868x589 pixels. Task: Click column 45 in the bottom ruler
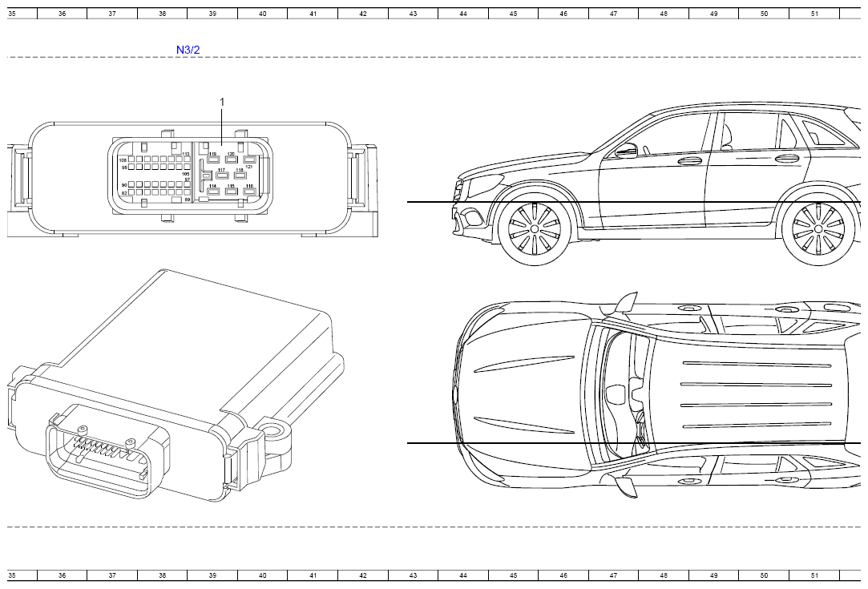pos(513,575)
